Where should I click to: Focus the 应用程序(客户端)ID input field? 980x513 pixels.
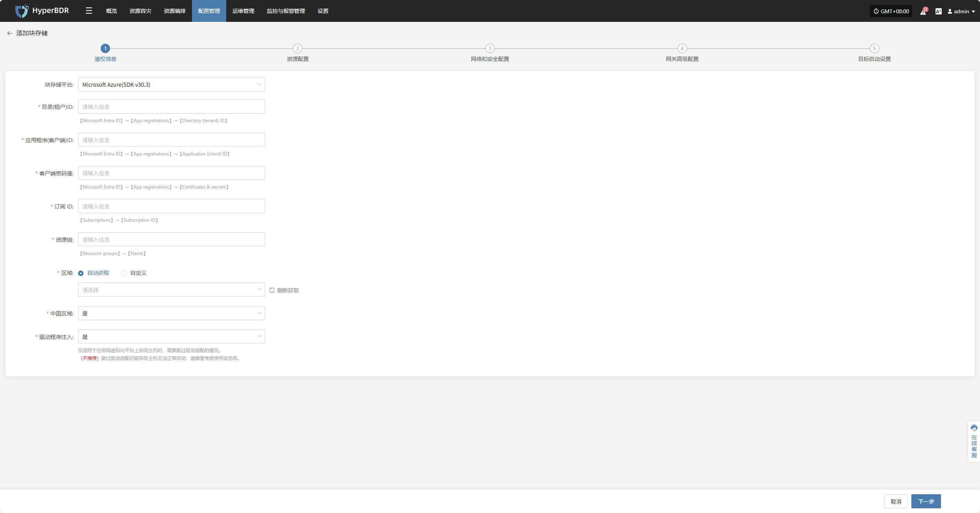[172, 140]
